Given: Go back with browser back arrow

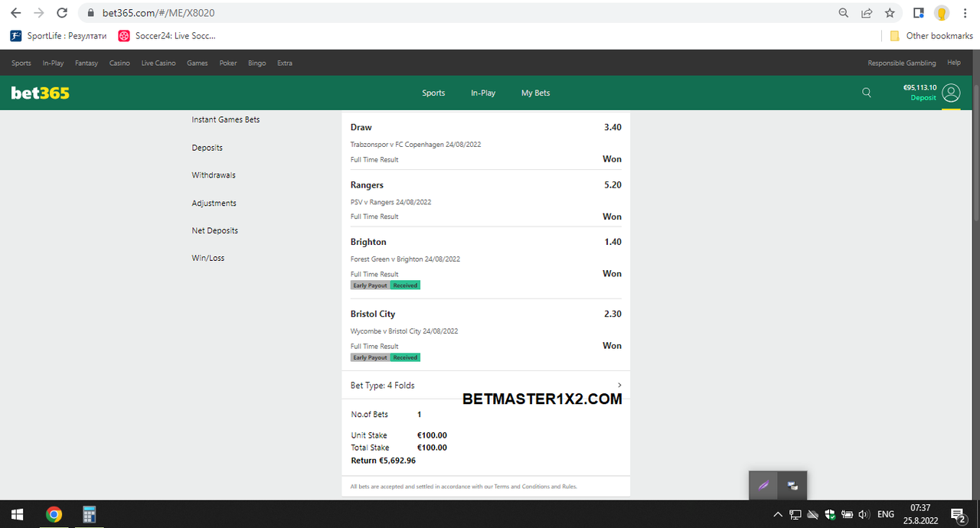Looking at the screenshot, I should click(x=15, y=13).
